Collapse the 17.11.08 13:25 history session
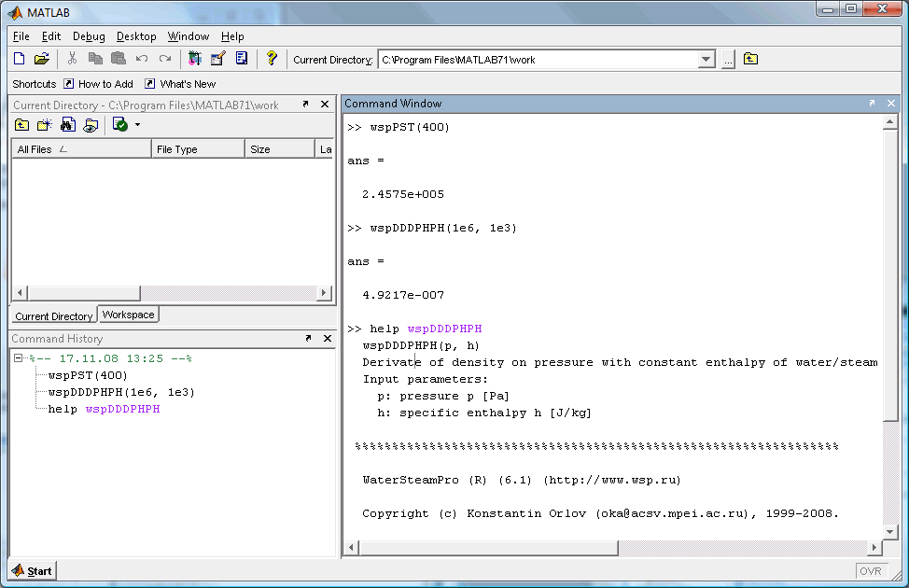The width and height of the screenshot is (909, 588). click(19, 358)
